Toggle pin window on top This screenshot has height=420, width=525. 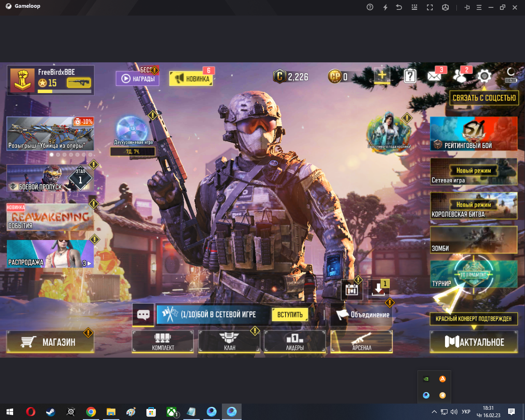tap(467, 7)
